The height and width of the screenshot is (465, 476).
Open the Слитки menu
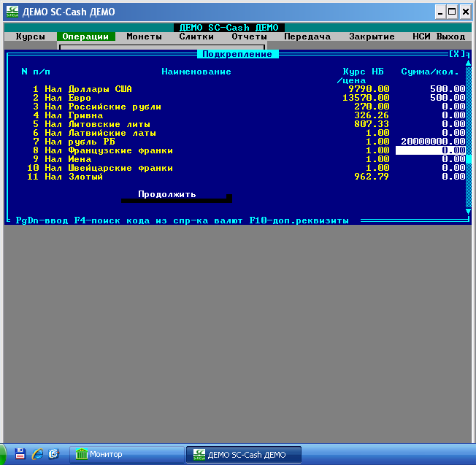[x=196, y=36]
